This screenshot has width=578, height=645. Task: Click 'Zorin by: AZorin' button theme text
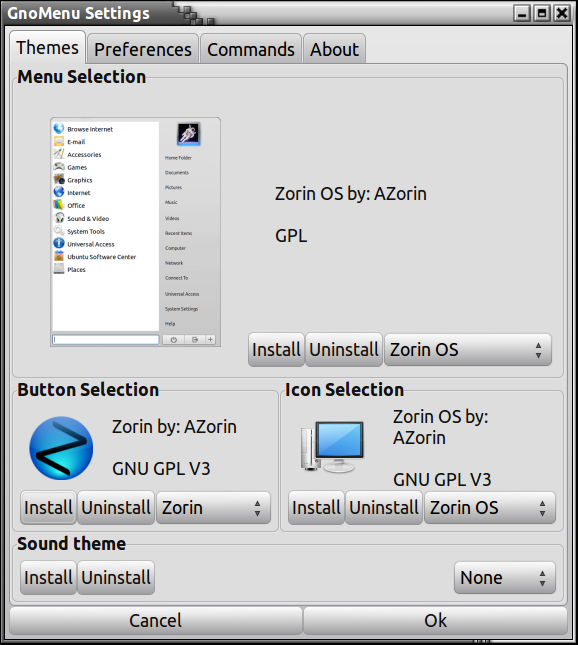174,427
